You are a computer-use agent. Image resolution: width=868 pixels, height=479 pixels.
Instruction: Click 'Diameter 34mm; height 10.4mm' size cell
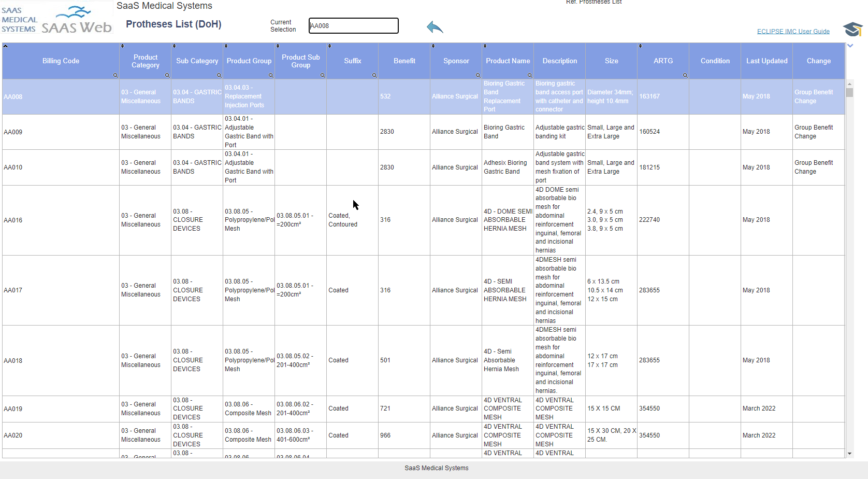pyautogui.click(x=610, y=96)
